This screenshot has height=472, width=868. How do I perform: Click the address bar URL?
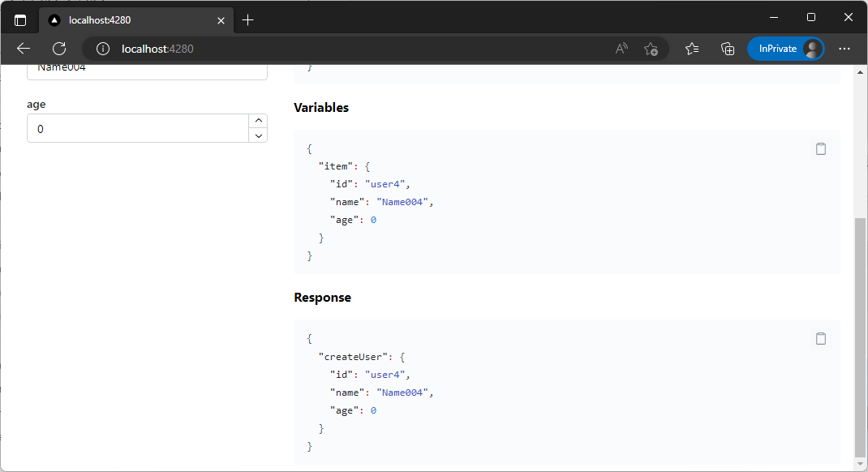157,49
